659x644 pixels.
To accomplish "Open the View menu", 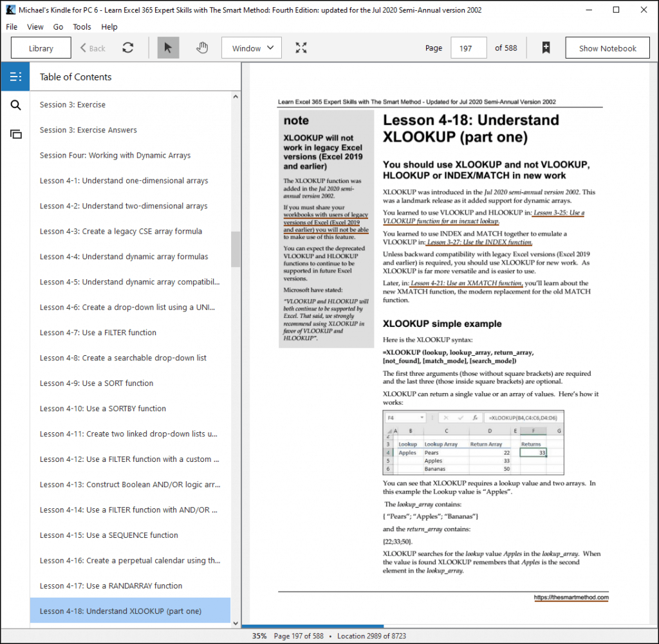I will 35,27.
